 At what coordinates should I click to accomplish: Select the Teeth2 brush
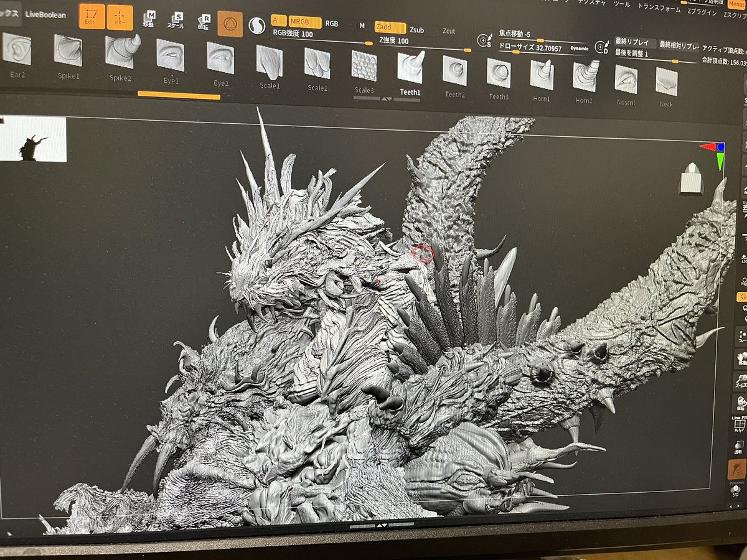[455, 70]
